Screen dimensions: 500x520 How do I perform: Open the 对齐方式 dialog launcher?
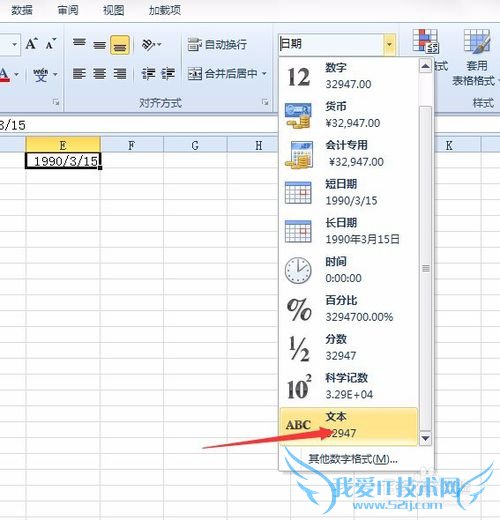265,102
